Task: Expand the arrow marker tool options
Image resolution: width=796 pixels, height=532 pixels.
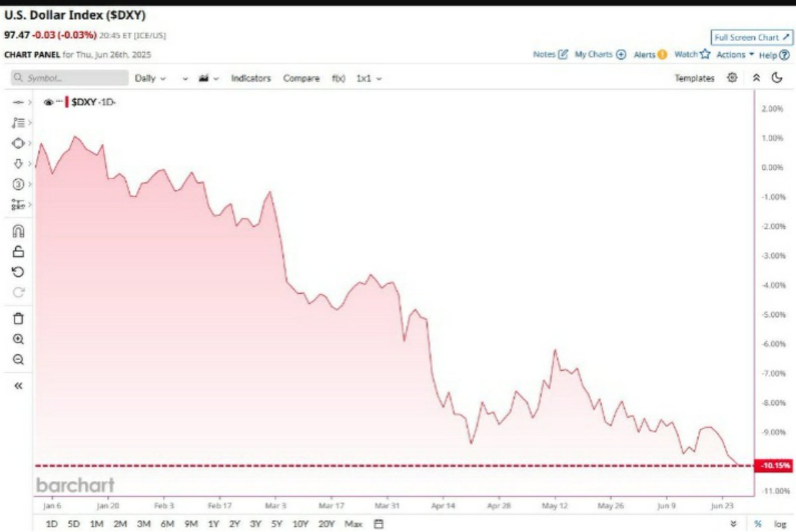Action: coord(30,164)
